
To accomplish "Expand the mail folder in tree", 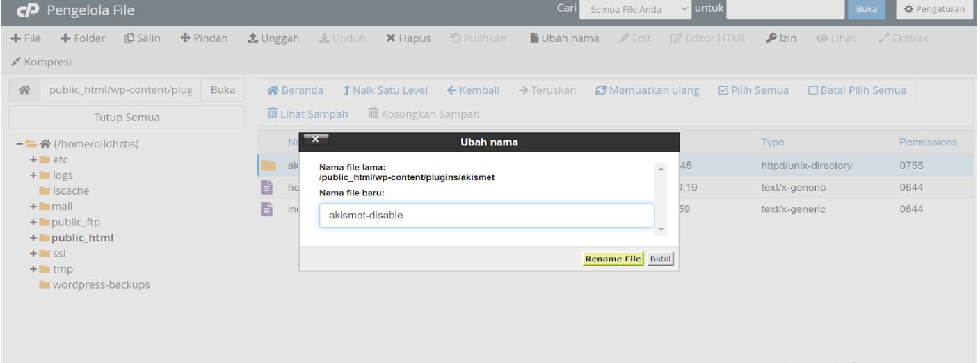I will point(33,207).
